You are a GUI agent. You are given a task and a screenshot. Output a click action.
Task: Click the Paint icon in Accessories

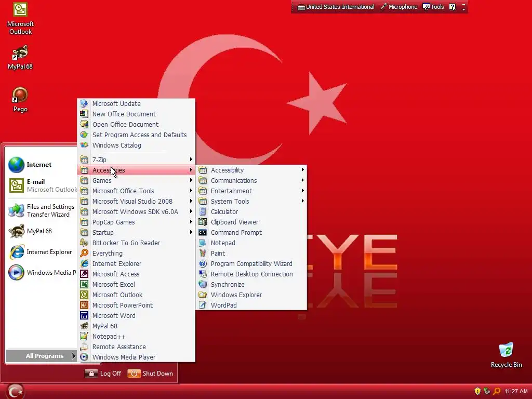click(x=203, y=253)
